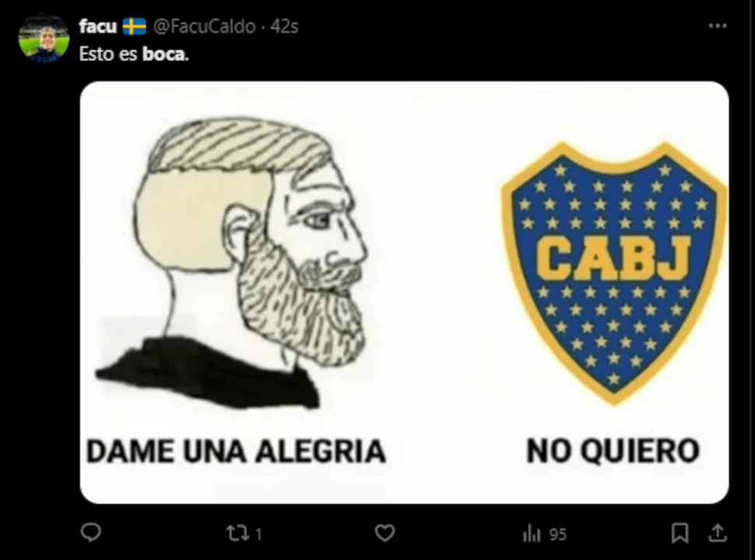Screen dimensions: 755x560
Task: Open the three-dot more options menu
Action: pyautogui.click(x=718, y=26)
